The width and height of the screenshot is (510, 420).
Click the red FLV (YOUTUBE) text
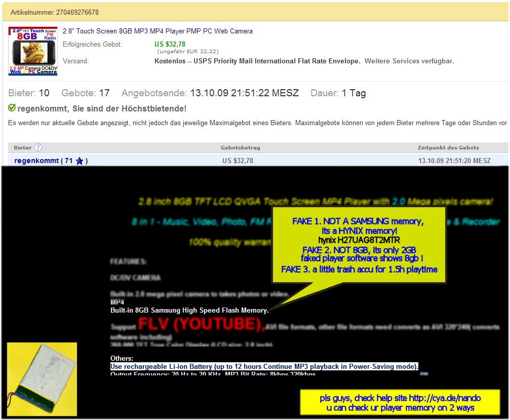(x=201, y=324)
